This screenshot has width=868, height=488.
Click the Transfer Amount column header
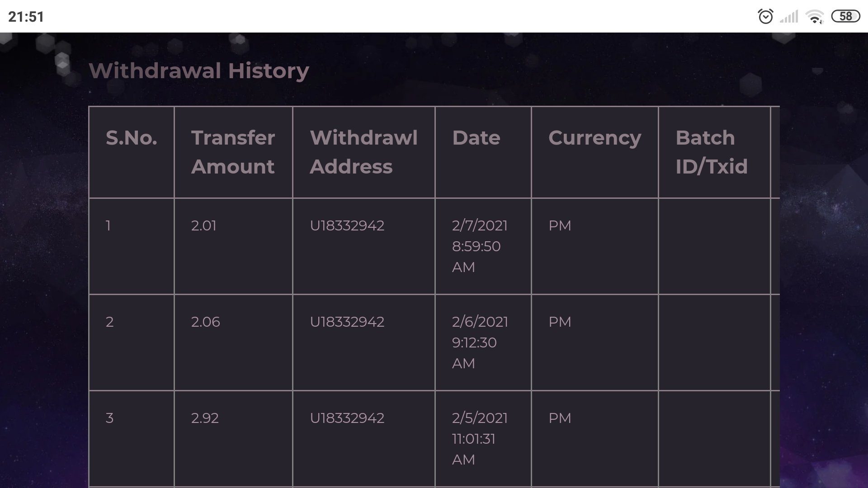(x=233, y=152)
